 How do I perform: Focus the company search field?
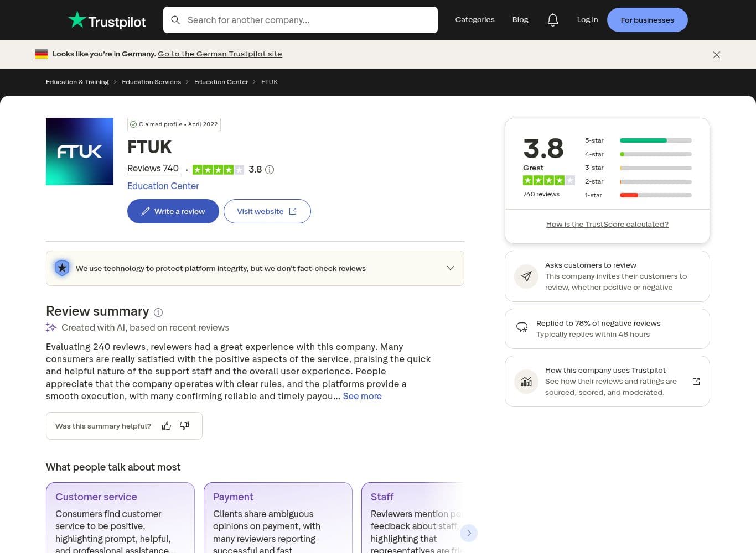coord(301,20)
